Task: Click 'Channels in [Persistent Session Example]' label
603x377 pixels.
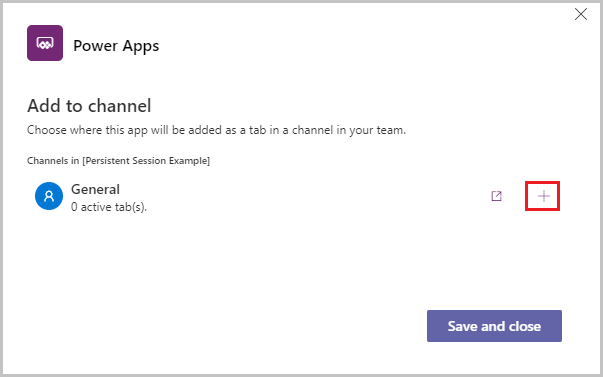Action: tap(118, 160)
